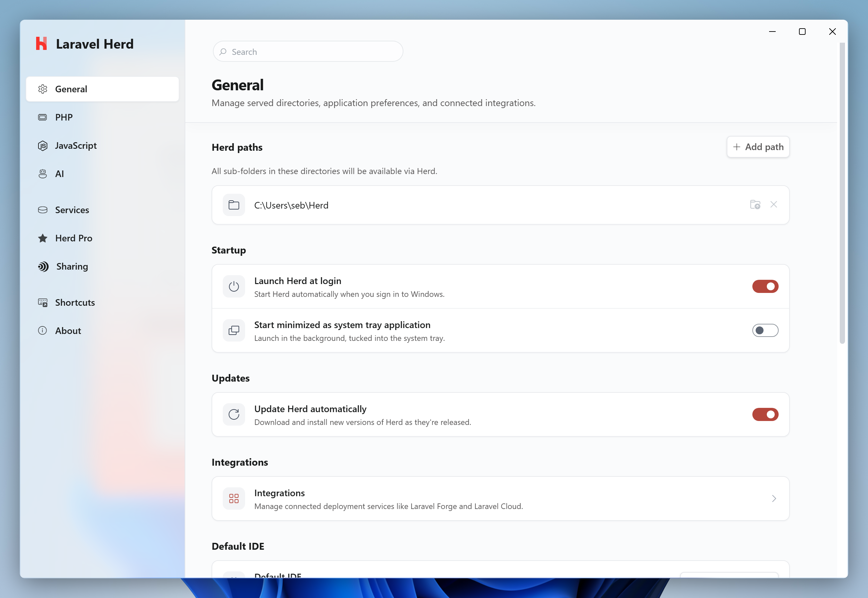Click the Sharing broadcast icon
The width and height of the screenshot is (868, 598).
(x=43, y=266)
